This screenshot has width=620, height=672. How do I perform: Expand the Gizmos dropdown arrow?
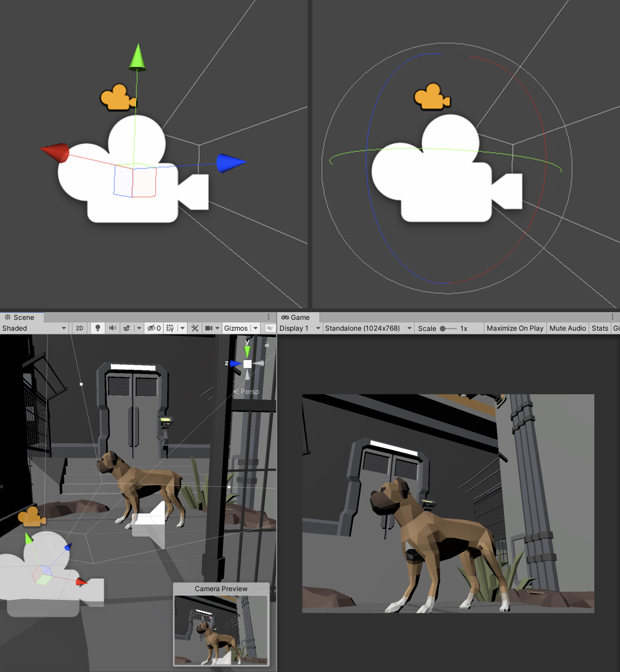pyautogui.click(x=256, y=328)
